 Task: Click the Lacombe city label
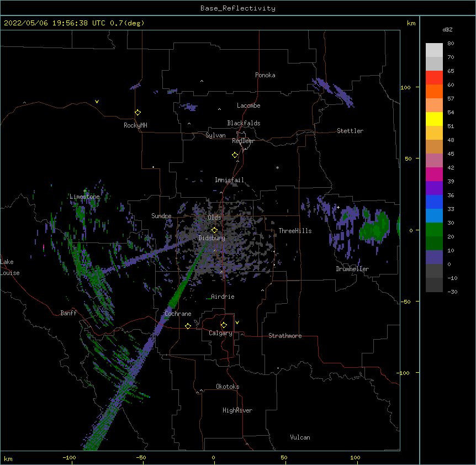(248, 105)
